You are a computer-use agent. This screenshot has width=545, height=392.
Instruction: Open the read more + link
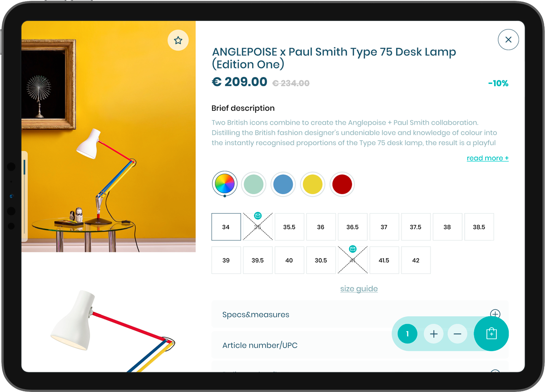pyautogui.click(x=487, y=158)
